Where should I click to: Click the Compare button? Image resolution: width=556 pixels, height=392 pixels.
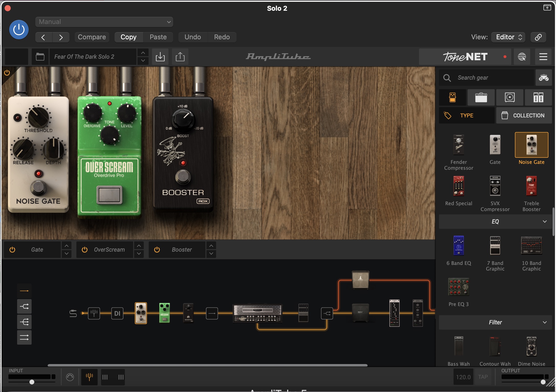[x=92, y=37]
